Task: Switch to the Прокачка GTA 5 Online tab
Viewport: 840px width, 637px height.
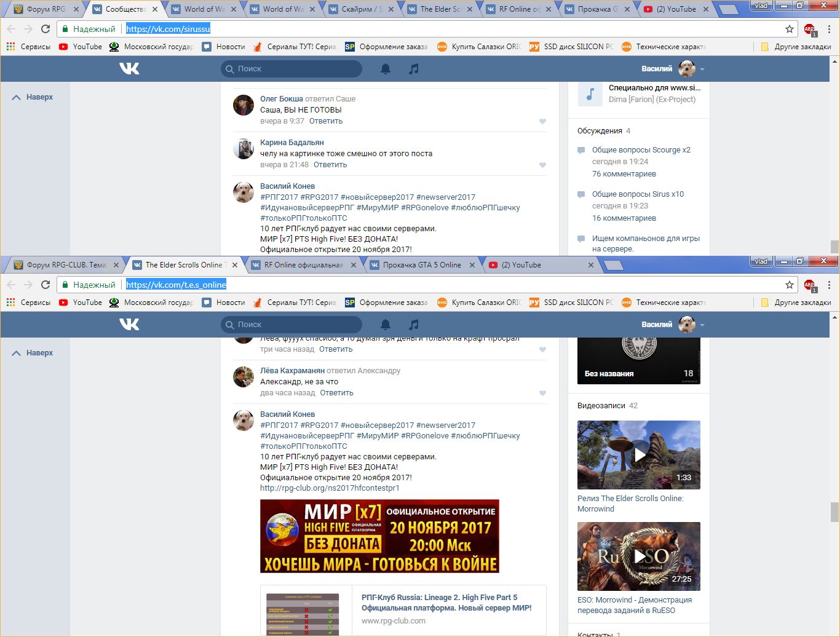Action: coord(422,265)
